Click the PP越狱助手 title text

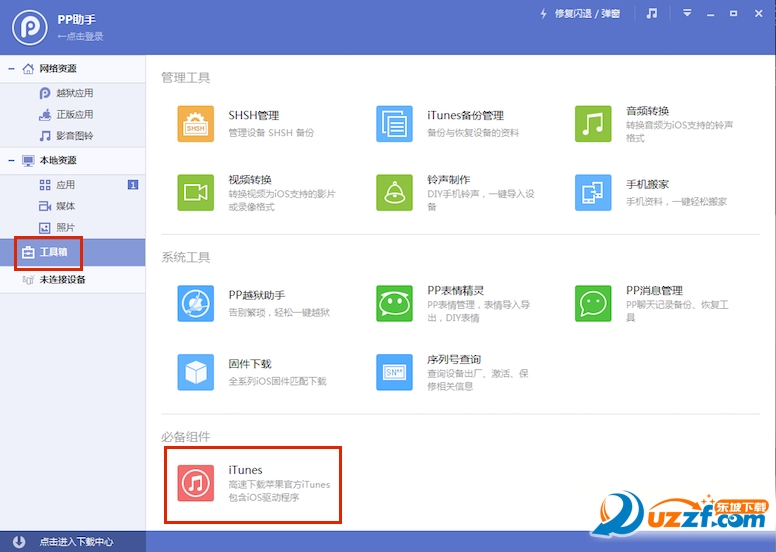tap(256, 295)
